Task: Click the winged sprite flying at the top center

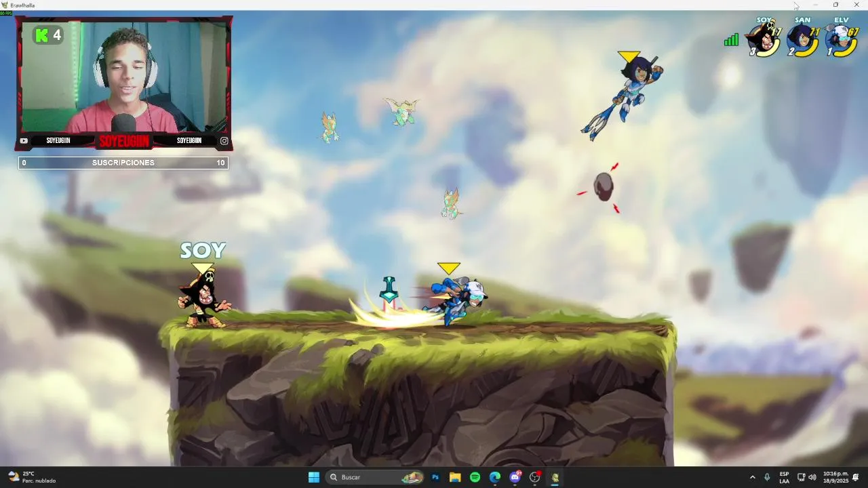Action: (x=403, y=112)
